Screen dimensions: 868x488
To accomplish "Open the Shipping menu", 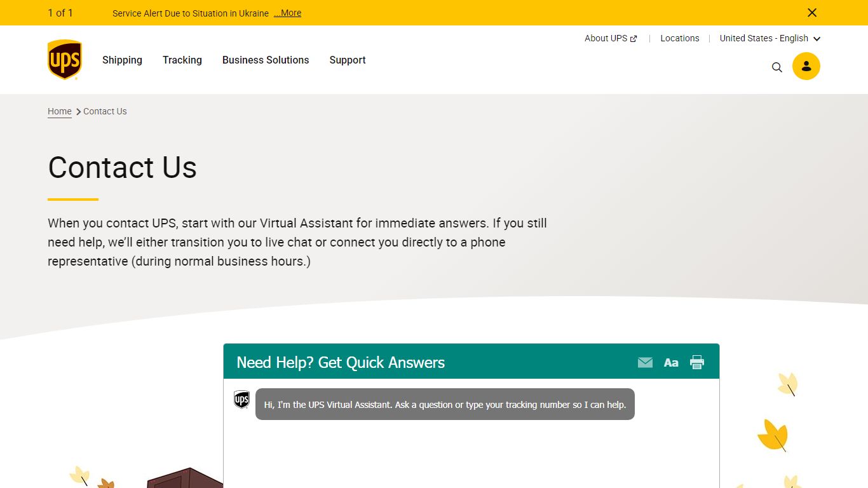I will click(122, 60).
